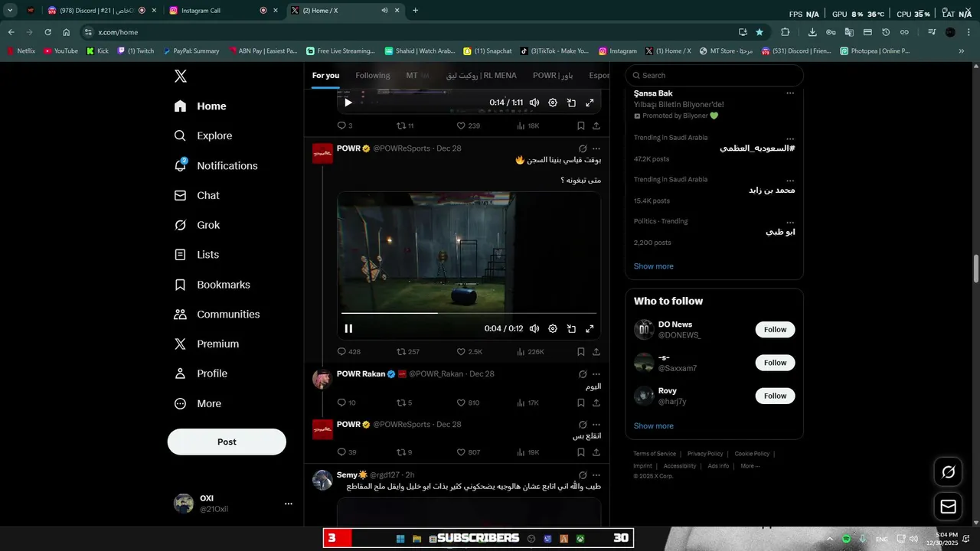This screenshot has height=551, width=980.
Task: Open Bookmarks in sidebar
Action: [212, 285]
